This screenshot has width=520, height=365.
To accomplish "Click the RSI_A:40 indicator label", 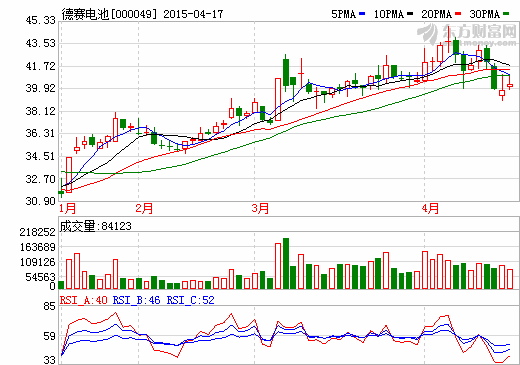I will click(x=84, y=300).
